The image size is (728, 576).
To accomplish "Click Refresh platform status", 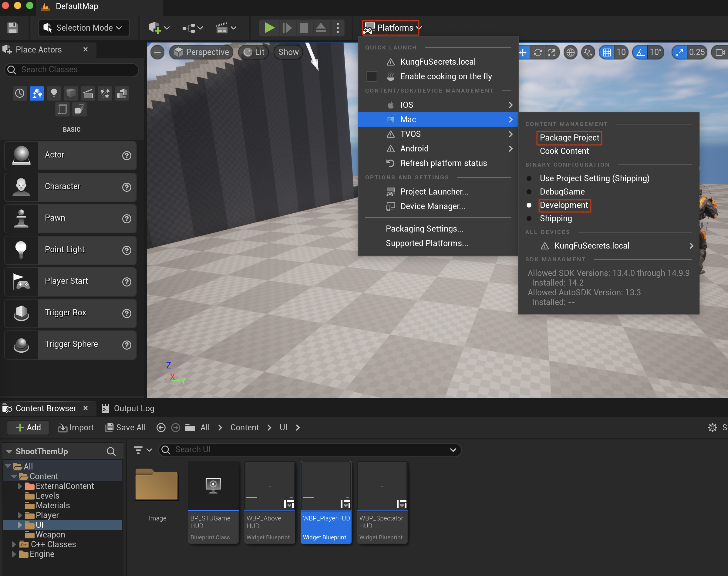I will click(437, 163).
